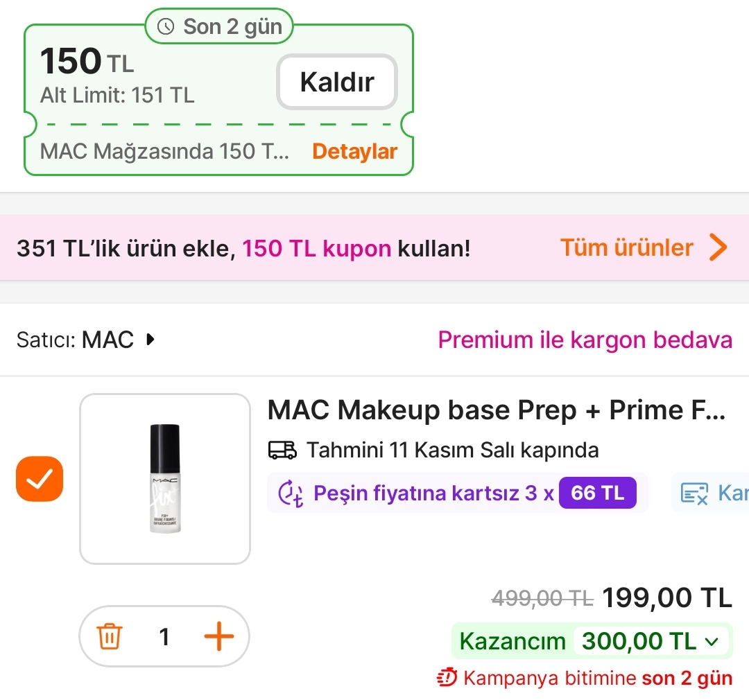749x700 pixels.
Task: Click the clock icon in the Son 2 gün badge
Action: point(166,26)
